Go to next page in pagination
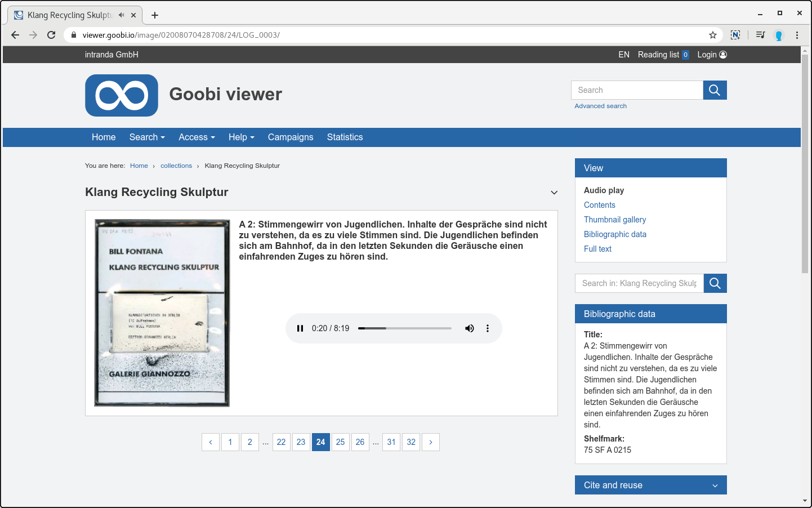The height and width of the screenshot is (508, 812). (x=431, y=442)
